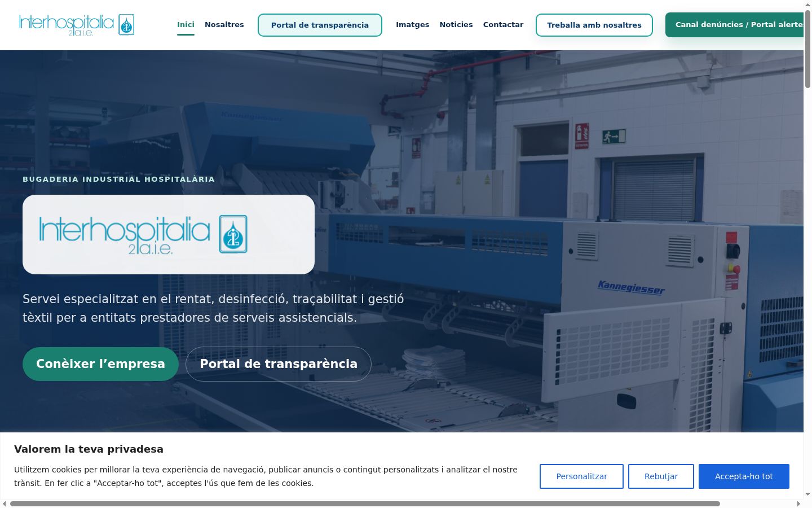
Task: Go to the Nosaltres page
Action: pyautogui.click(x=224, y=25)
